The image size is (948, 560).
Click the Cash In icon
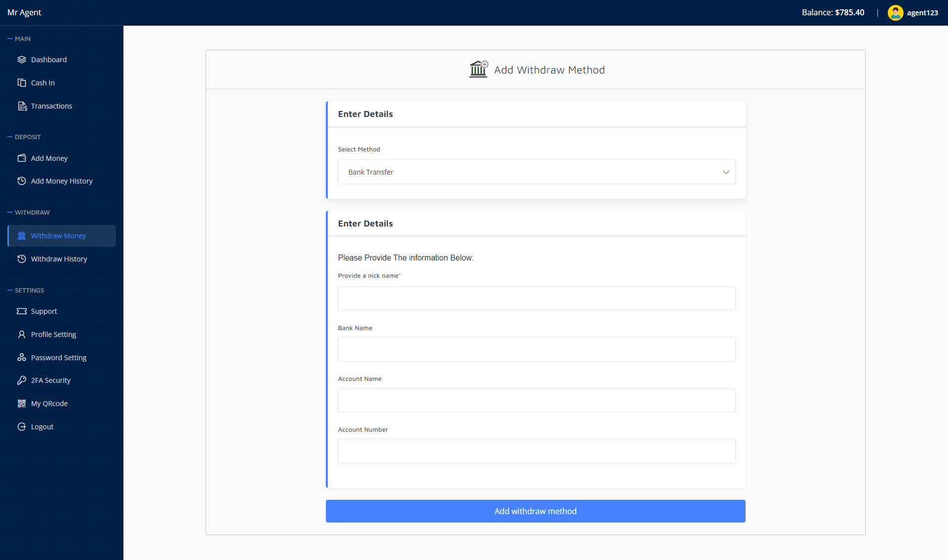22,82
